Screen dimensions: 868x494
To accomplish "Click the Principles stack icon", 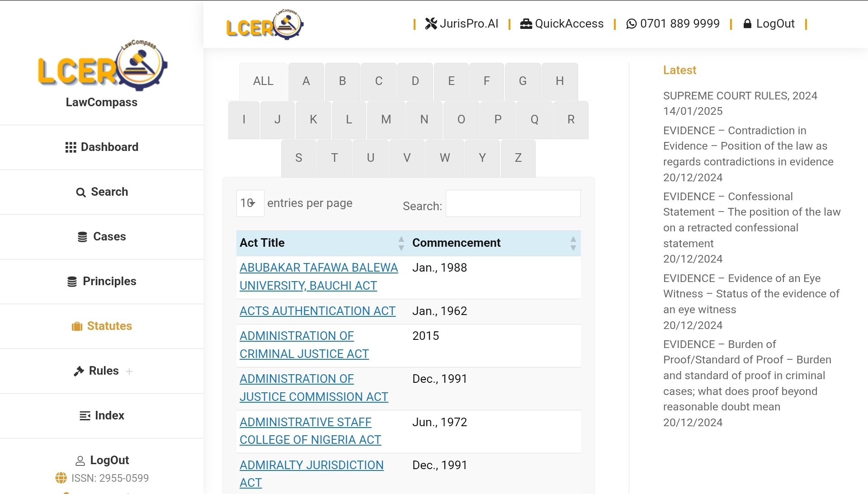I will [72, 282].
